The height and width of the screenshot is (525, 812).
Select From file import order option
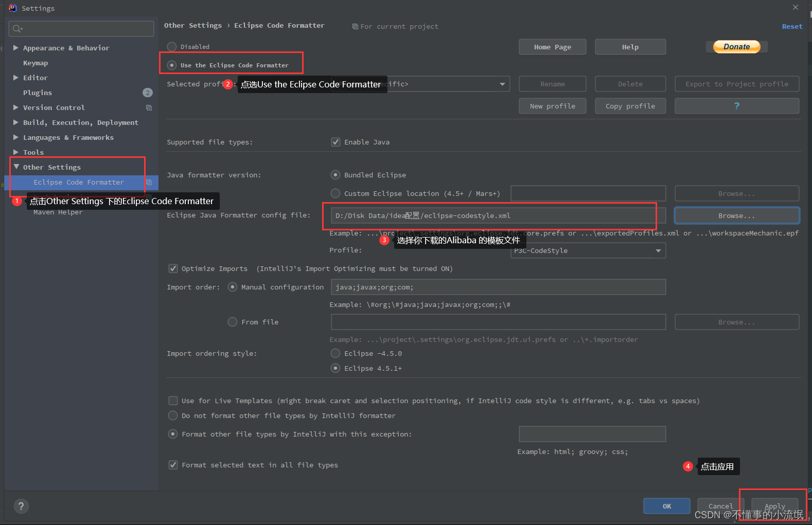click(x=233, y=322)
